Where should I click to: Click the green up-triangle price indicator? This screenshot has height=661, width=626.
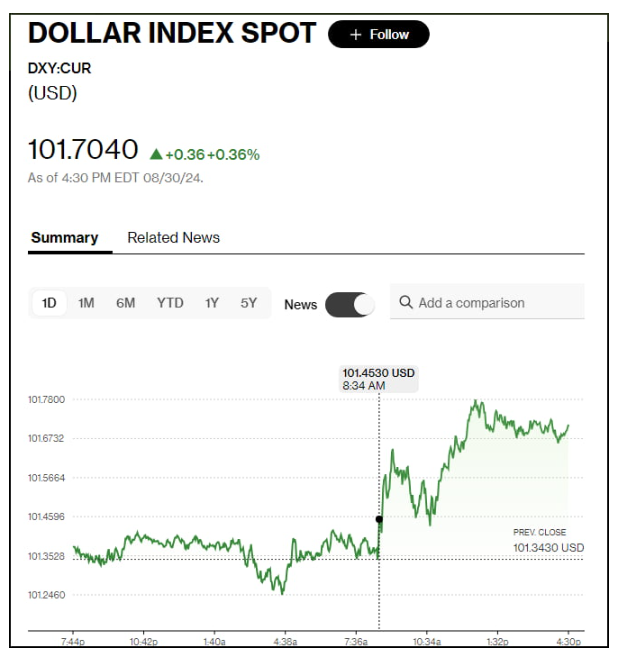coord(156,154)
